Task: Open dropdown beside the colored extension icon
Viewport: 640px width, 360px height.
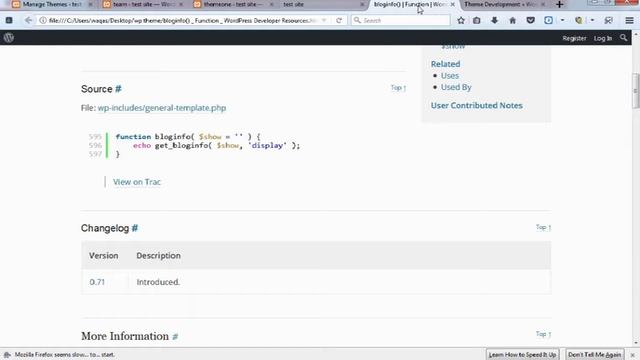Action: click(592, 20)
